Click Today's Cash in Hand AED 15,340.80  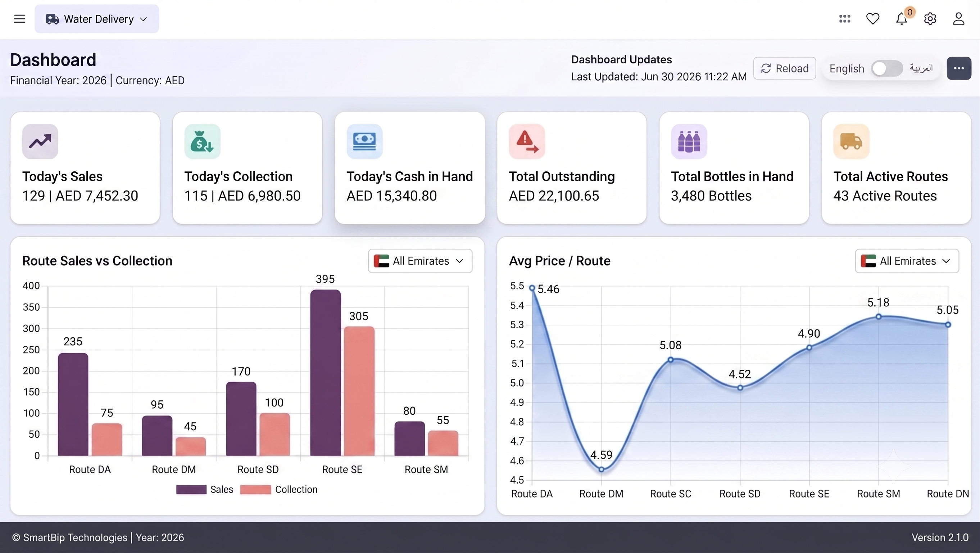[x=392, y=196]
